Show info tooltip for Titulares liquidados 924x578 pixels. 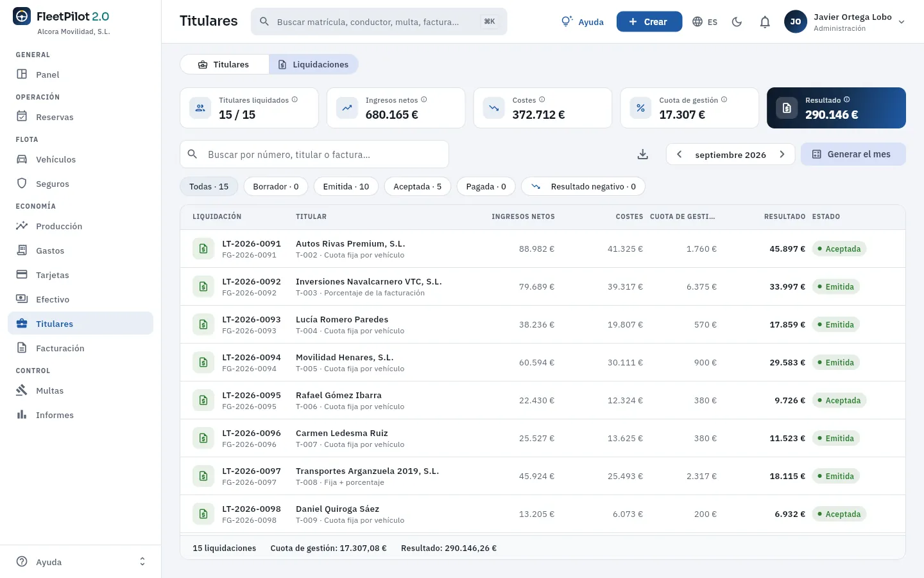(295, 100)
